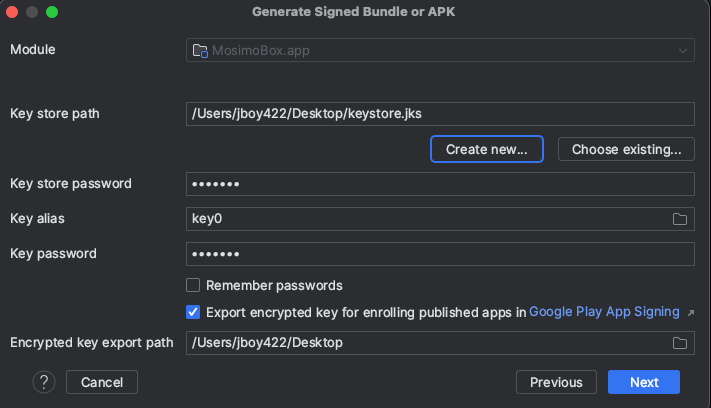Click the Key alias text field
711x408 pixels.
click(425, 219)
